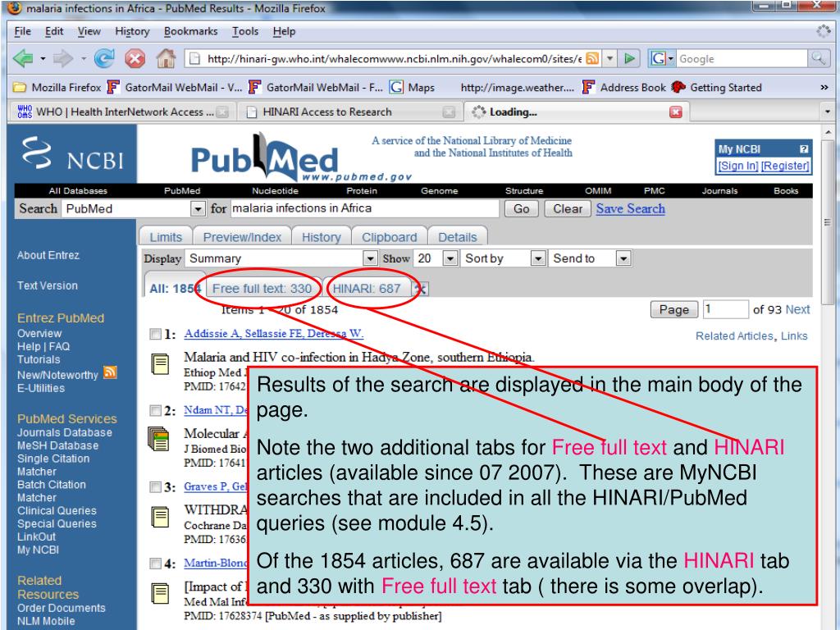Click the search query field

(x=365, y=208)
